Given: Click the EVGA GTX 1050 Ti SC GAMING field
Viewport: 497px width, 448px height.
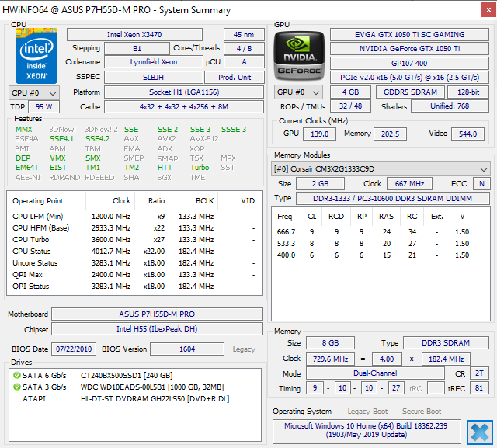Looking at the screenshot, I should (409, 34).
